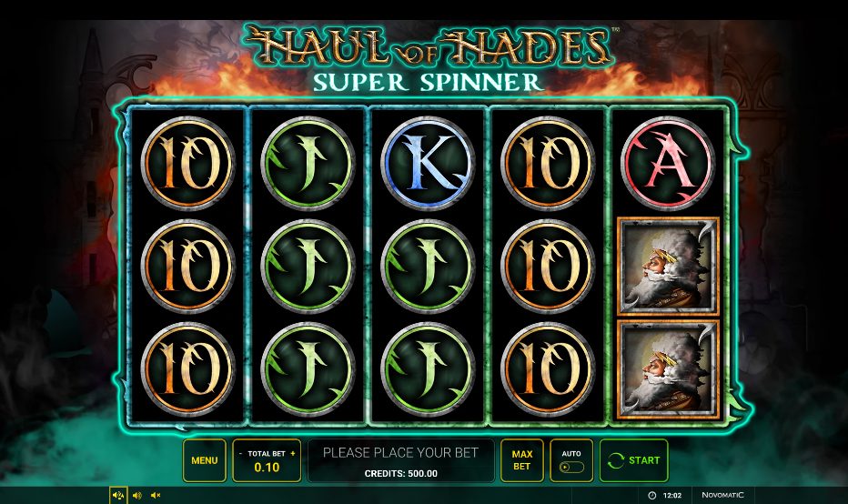Image resolution: width=848 pixels, height=504 pixels.
Task: Click the Please Place Your Bet display
Action: point(400,460)
